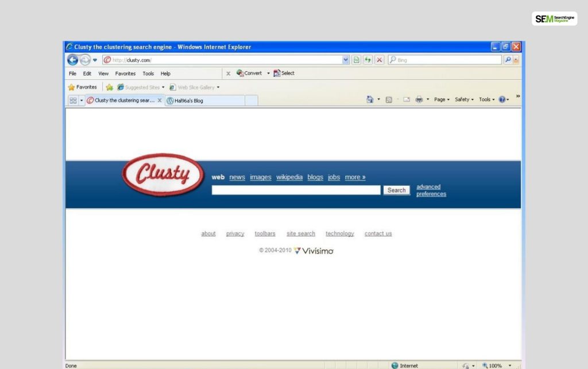Open the Favorites menu in the menu bar

(125, 74)
